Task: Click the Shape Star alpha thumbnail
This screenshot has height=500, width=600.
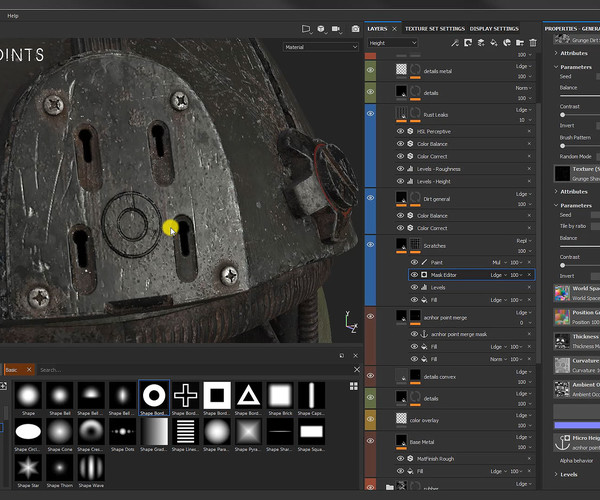Action: [x=28, y=467]
